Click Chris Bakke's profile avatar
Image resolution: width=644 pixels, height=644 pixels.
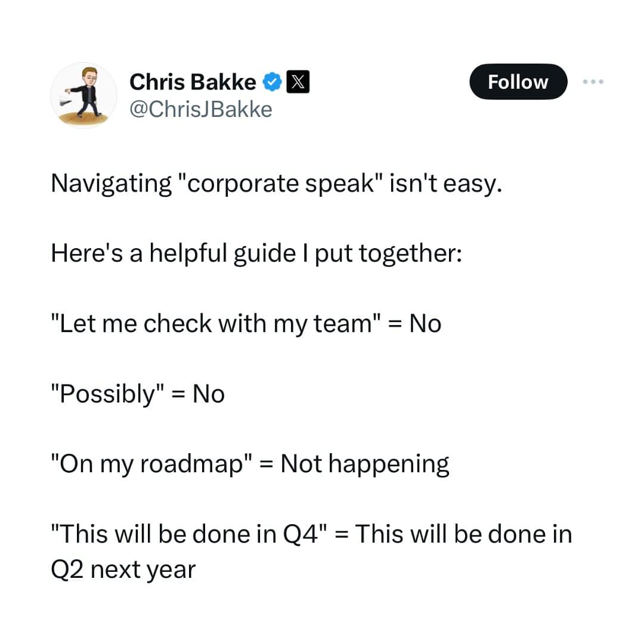(x=83, y=95)
